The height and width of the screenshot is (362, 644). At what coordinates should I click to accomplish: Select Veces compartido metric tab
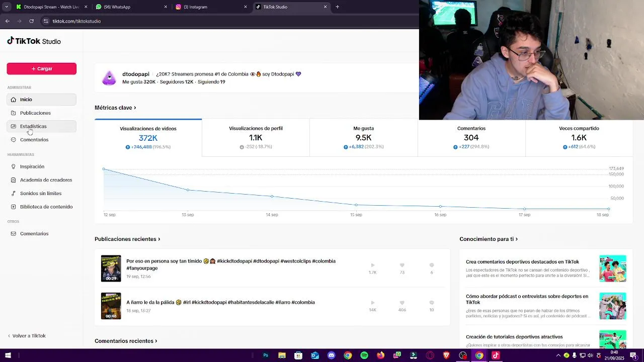tap(579, 138)
